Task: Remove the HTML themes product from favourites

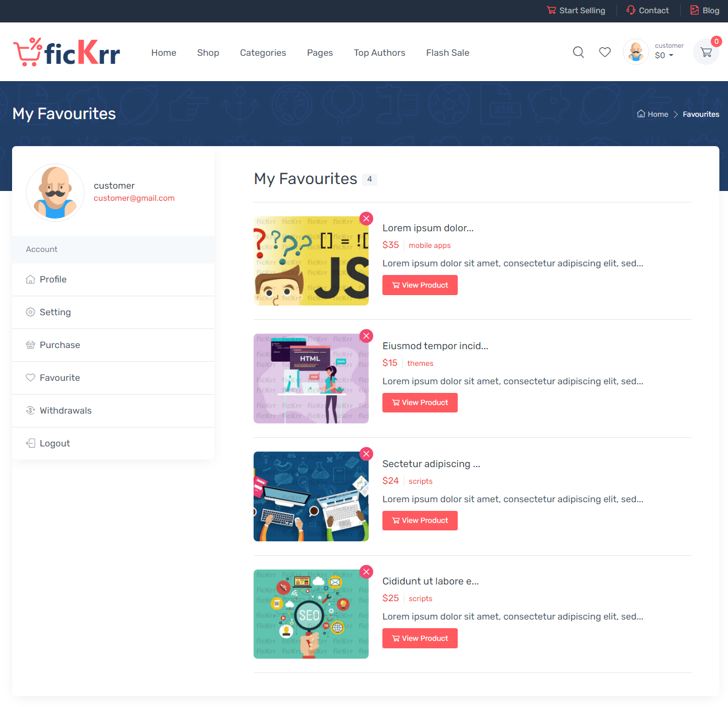Action: point(366,336)
